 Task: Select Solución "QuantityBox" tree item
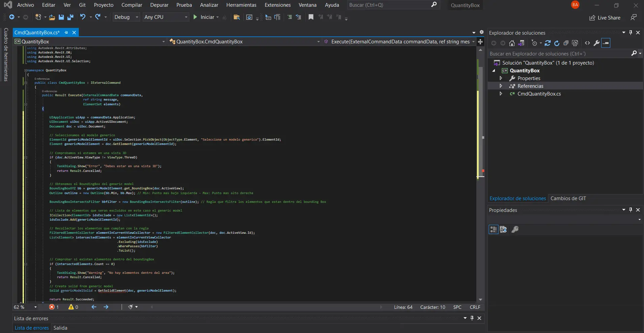[548, 63]
